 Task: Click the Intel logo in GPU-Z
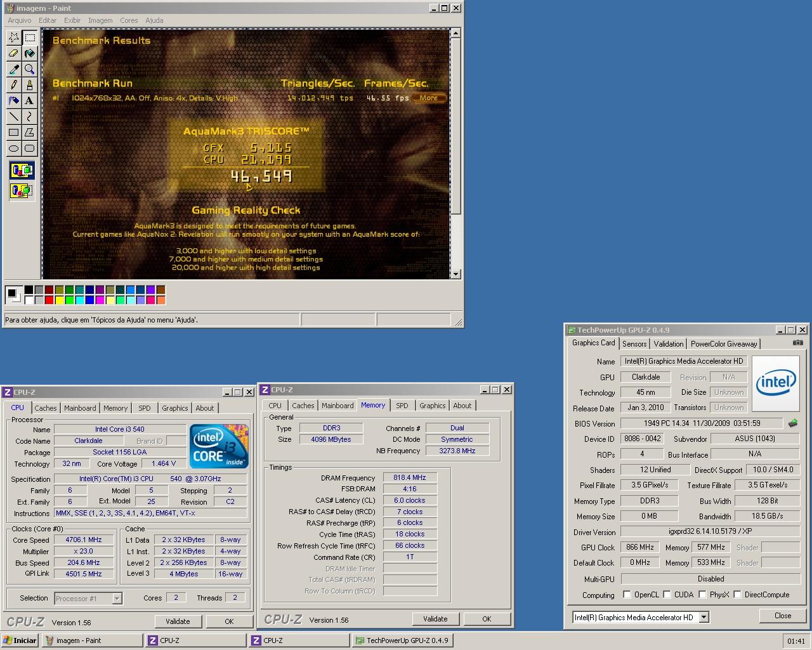pos(775,382)
